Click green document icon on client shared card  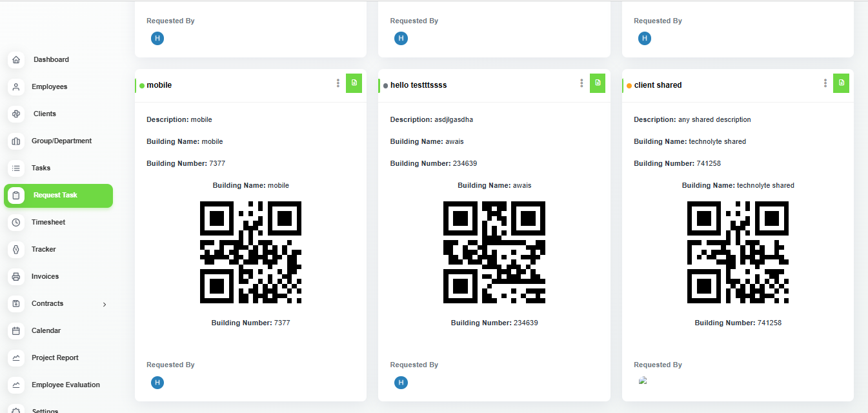click(x=841, y=83)
